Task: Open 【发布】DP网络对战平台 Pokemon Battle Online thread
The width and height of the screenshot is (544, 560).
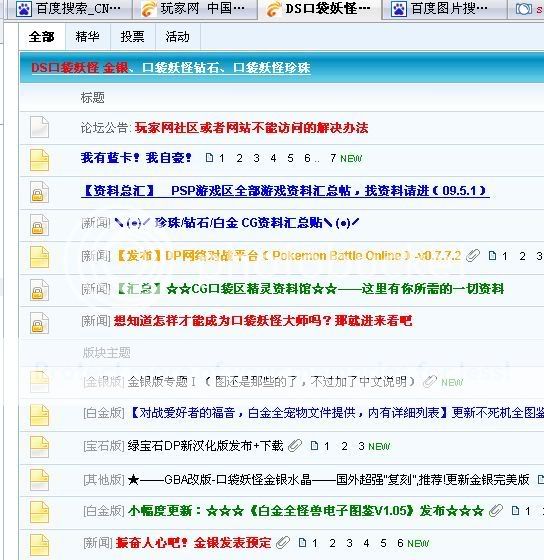Action: coord(289,256)
